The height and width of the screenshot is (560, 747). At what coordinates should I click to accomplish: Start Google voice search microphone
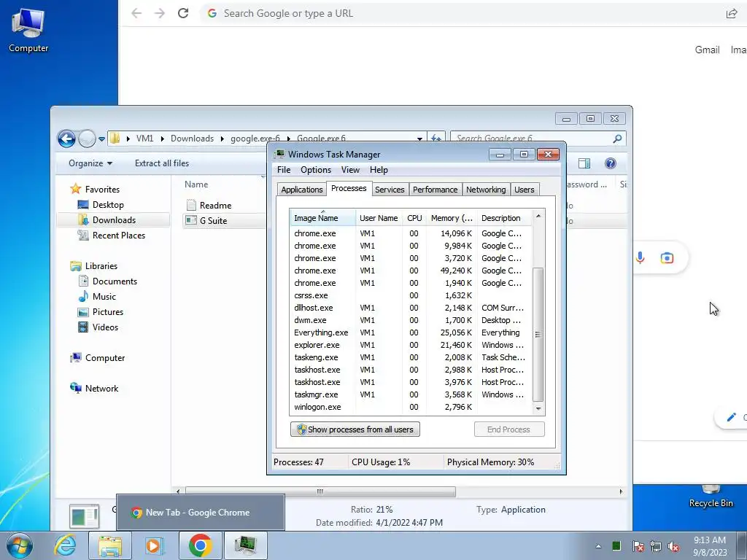pyautogui.click(x=640, y=258)
